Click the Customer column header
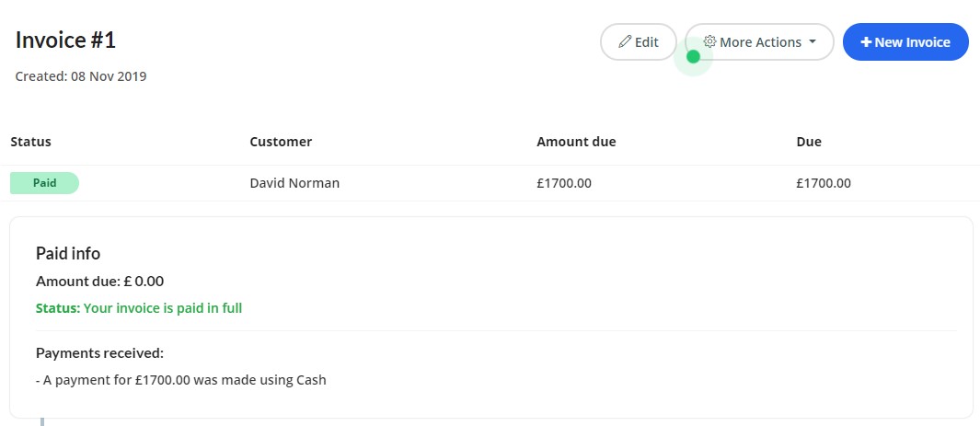The height and width of the screenshot is (426, 980). pos(281,142)
